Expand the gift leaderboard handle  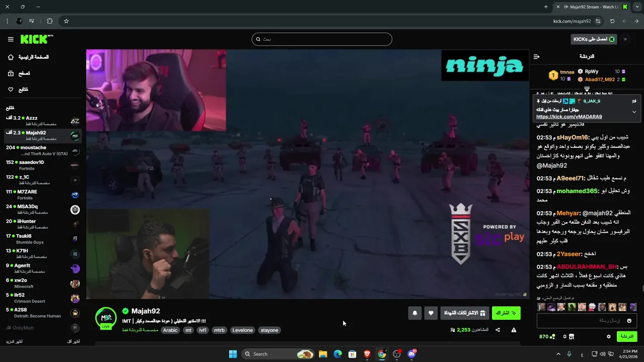coord(587,88)
